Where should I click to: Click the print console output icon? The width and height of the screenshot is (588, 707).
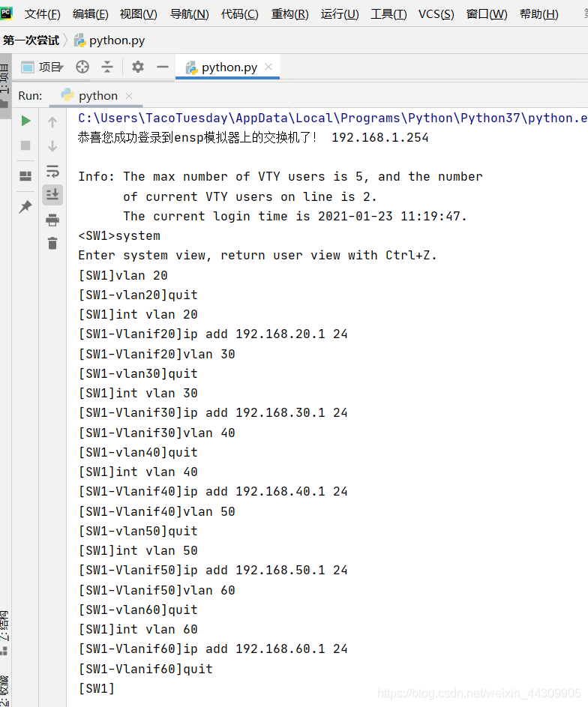pyautogui.click(x=52, y=220)
